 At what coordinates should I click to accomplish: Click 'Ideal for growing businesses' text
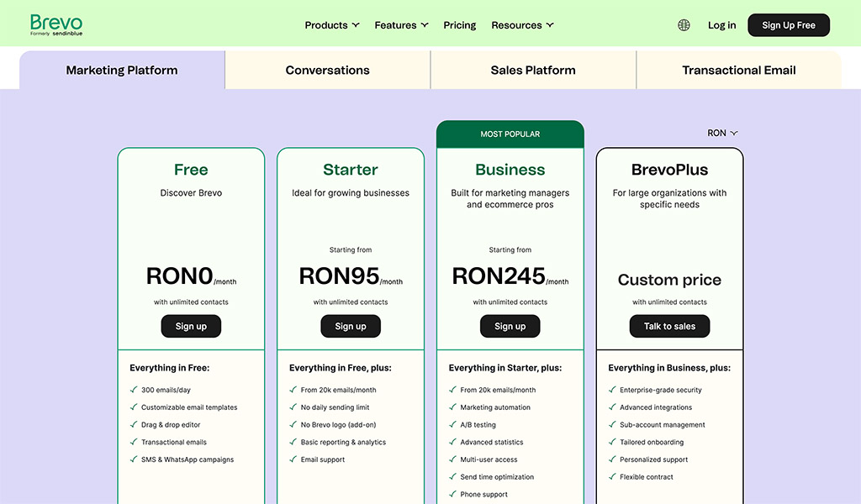pos(351,193)
